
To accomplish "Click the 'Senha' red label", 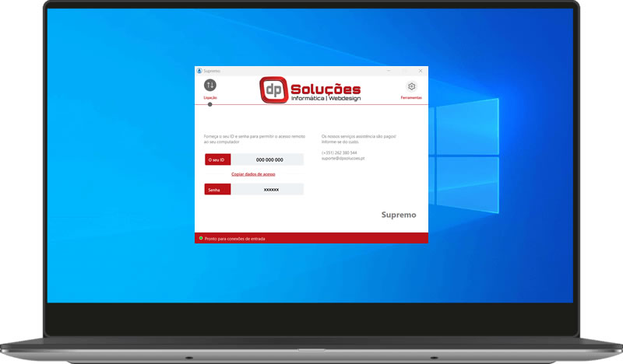I will pos(218,189).
